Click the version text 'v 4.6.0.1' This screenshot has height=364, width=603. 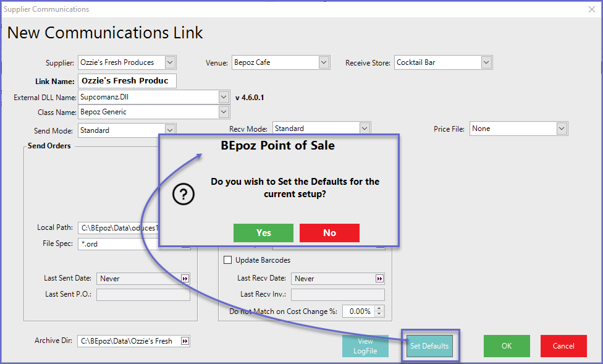250,98
